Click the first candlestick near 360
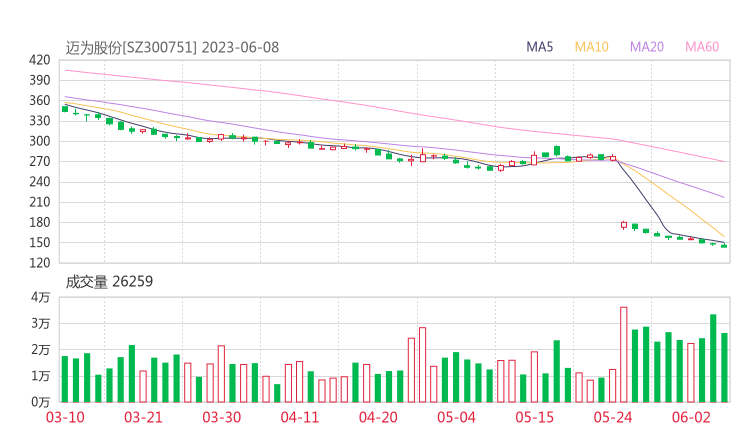 point(65,108)
